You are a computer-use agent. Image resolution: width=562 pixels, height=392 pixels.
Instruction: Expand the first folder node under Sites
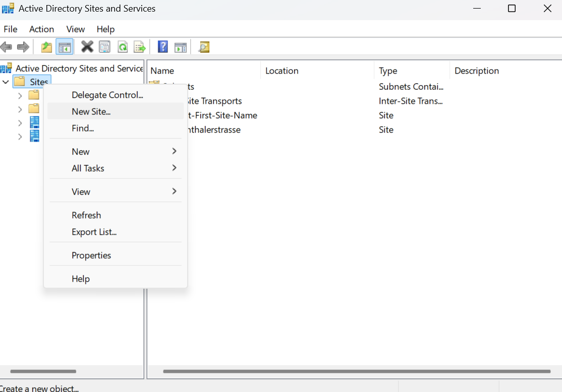coord(20,96)
